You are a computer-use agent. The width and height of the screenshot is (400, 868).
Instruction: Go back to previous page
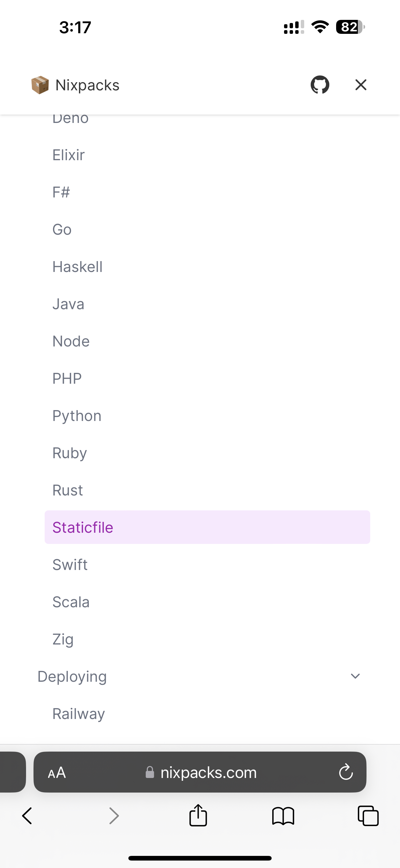pyautogui.click(x=27, y=816)
